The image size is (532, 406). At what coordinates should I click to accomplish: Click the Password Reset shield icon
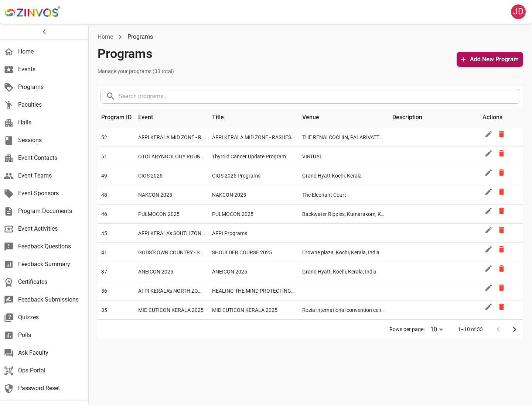[9, 388]
